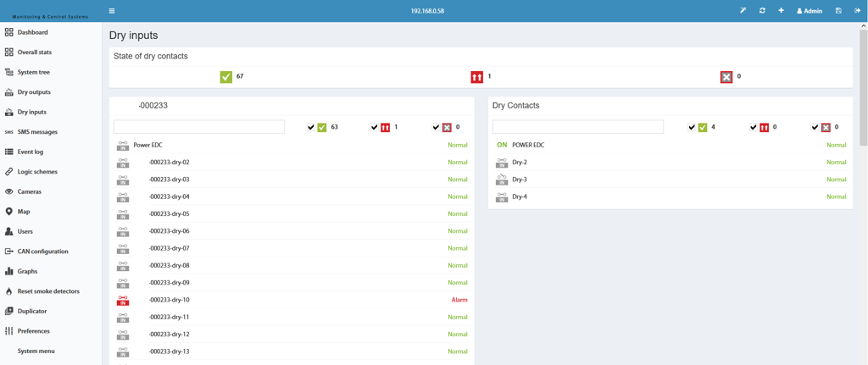The image size is (868, 365).
Task: Toggle disabled-state filter checkbox in Dry Contacts panel
Action: point(815,127)
